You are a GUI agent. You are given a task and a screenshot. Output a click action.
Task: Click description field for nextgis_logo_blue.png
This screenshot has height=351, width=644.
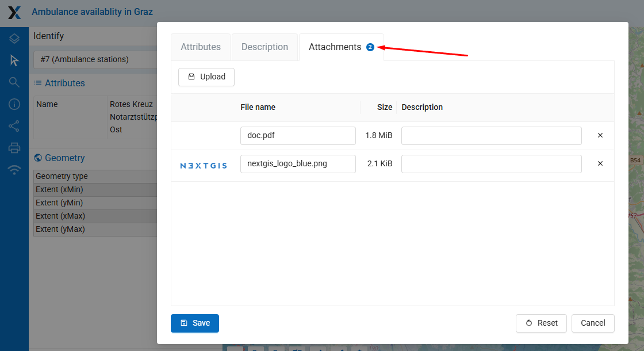click(x=491, y=164)
